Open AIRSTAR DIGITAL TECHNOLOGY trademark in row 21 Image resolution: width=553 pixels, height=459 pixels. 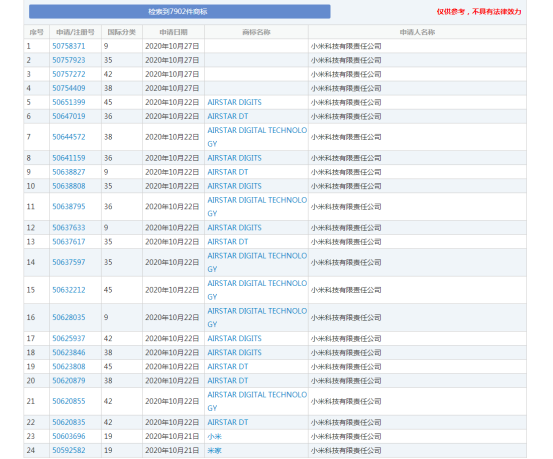(257, 401)
